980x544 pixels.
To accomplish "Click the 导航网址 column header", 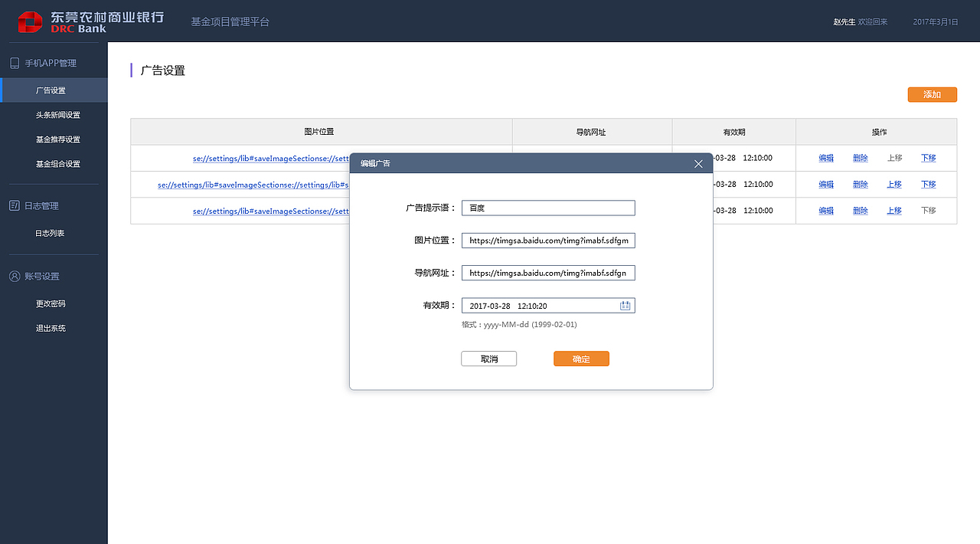I will tap(591, 132).
